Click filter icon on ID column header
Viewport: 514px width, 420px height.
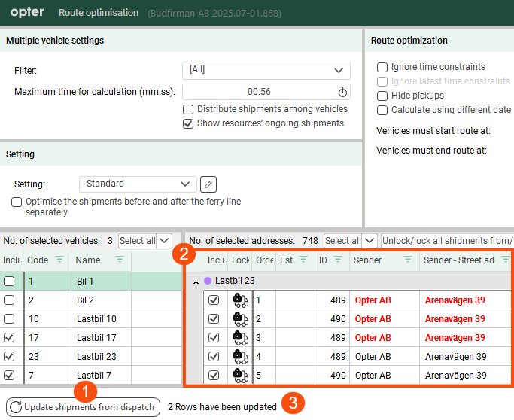coord(338,260)
